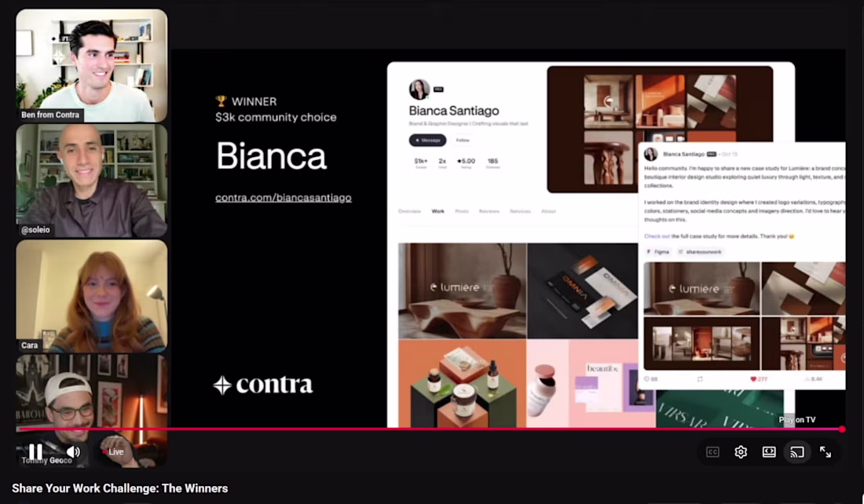Click the '$3k community choice' text

pyautogui.click(x=276, y=117)
